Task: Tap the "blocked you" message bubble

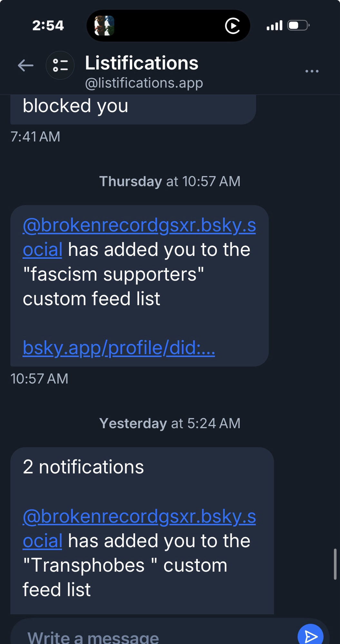Action: click(133, 108)
